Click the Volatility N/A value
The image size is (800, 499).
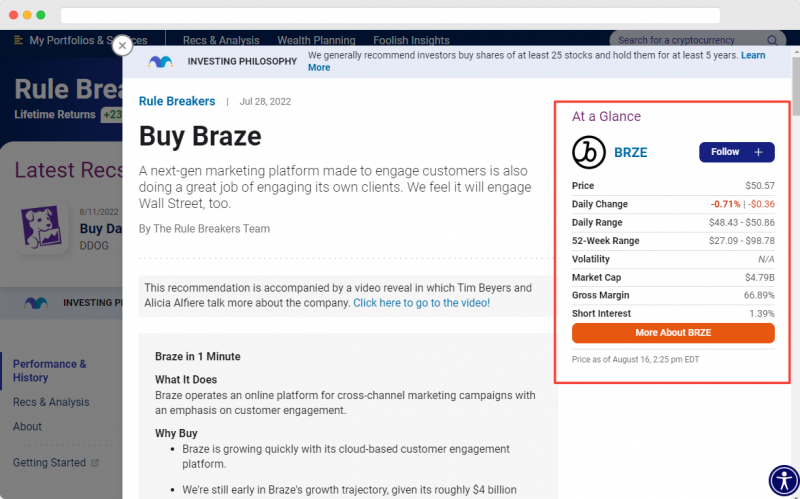(766, 259)
